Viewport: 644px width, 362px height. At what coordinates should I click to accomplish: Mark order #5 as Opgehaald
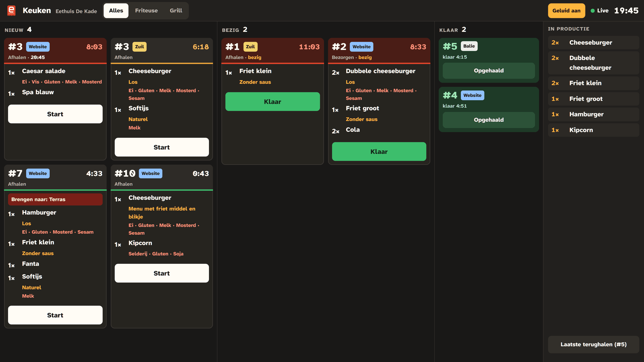click(489, 71)
